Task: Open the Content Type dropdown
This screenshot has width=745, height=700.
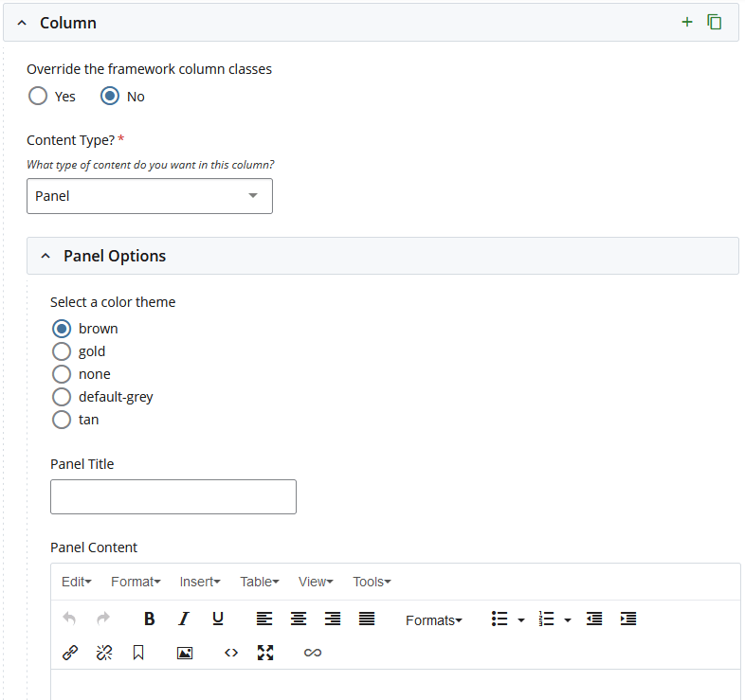Action: (150, 196)
